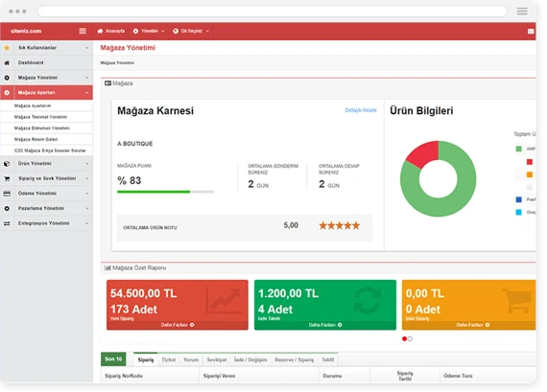Open the mail envelope icon in header
Image resolution: width=547 pixels, height=392 pixels.
(x=531, y=32)
